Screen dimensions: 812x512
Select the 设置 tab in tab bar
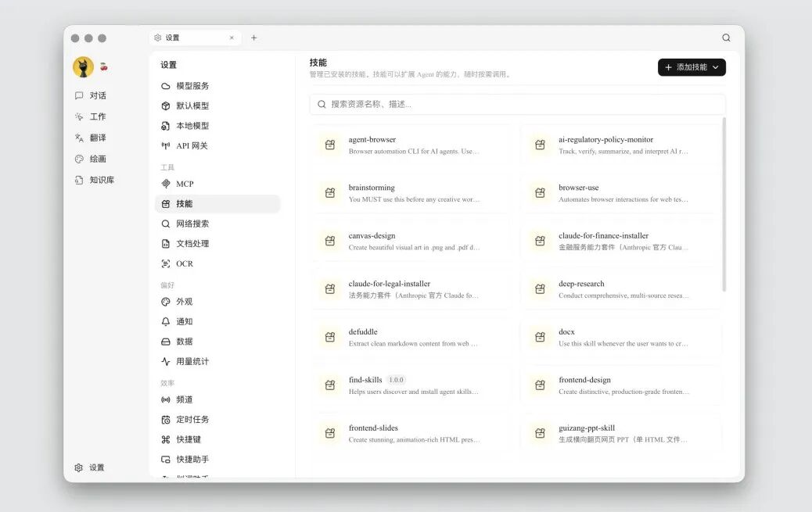tap(196, 38)
